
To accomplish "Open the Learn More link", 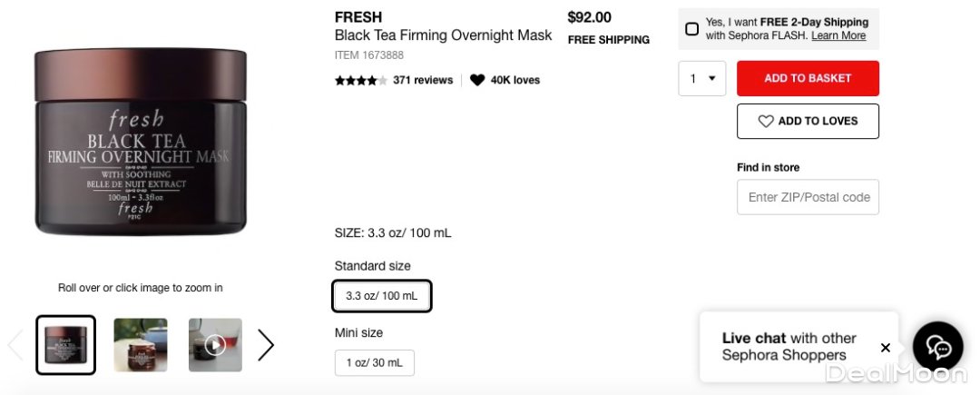I will pyautogui.click(x=838, y=35).
